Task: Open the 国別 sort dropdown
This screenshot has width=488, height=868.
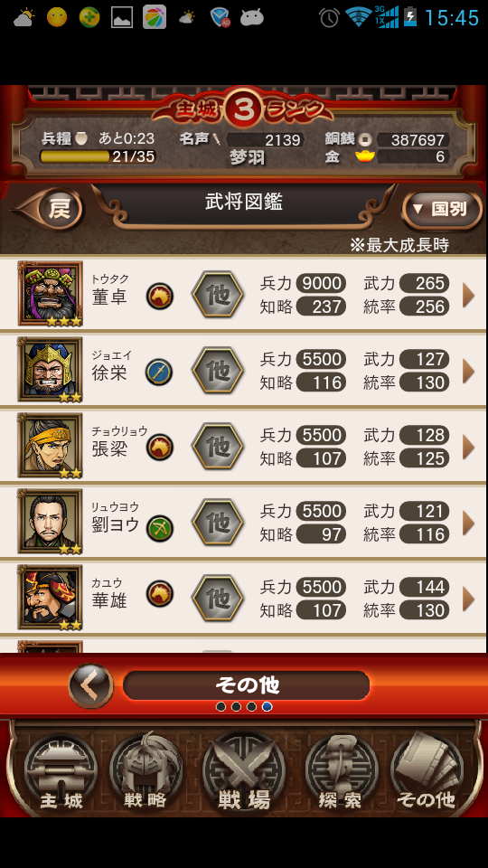Action: click(x=442, y=209)
